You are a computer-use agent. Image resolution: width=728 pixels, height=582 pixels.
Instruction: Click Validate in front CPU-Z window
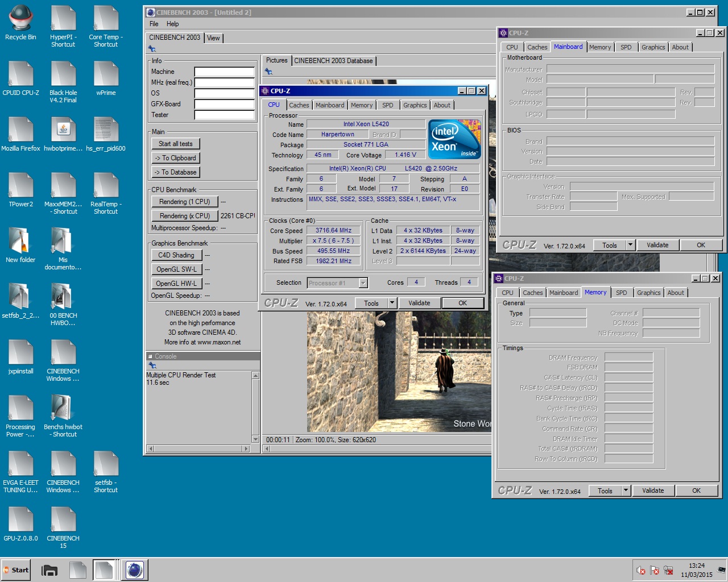coord(419,303)
